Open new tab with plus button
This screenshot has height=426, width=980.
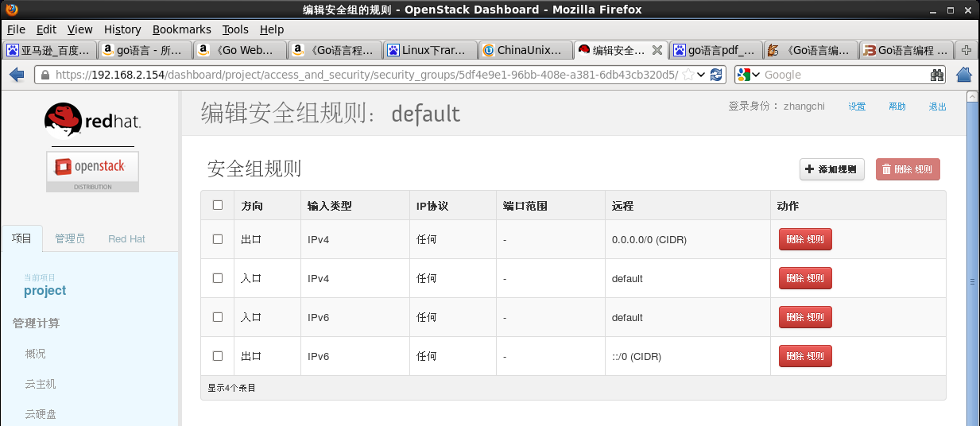(966, 50)
